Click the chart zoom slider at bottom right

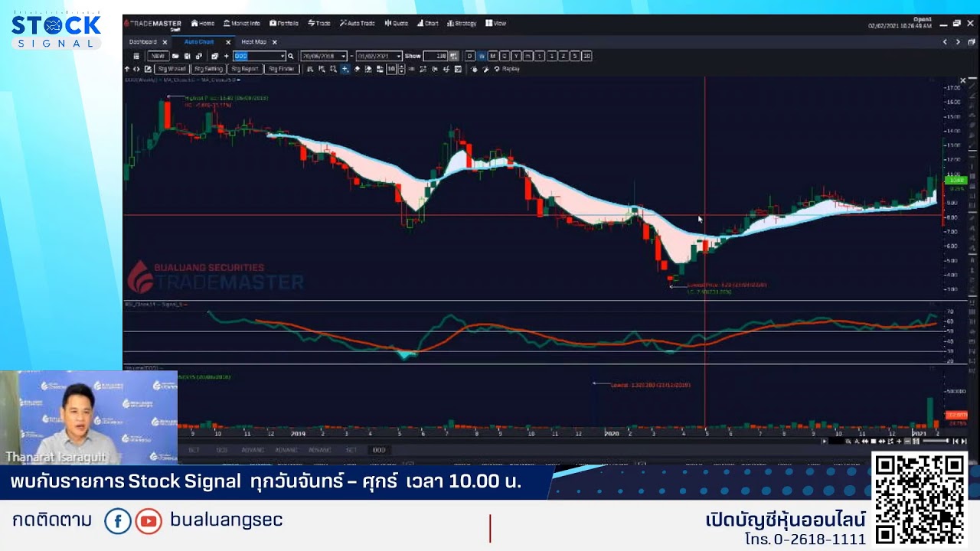pos(936,441)
